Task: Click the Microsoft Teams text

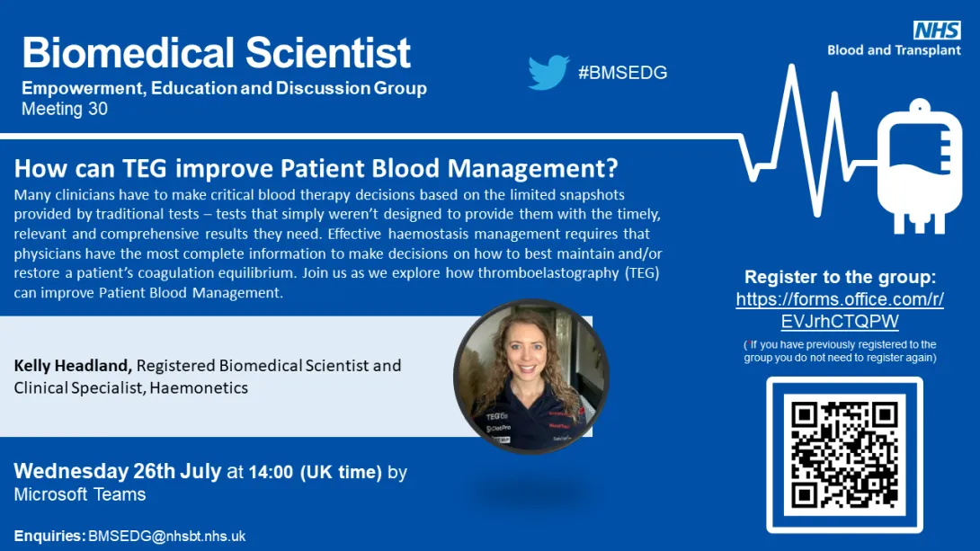Action: pos(80,494)
